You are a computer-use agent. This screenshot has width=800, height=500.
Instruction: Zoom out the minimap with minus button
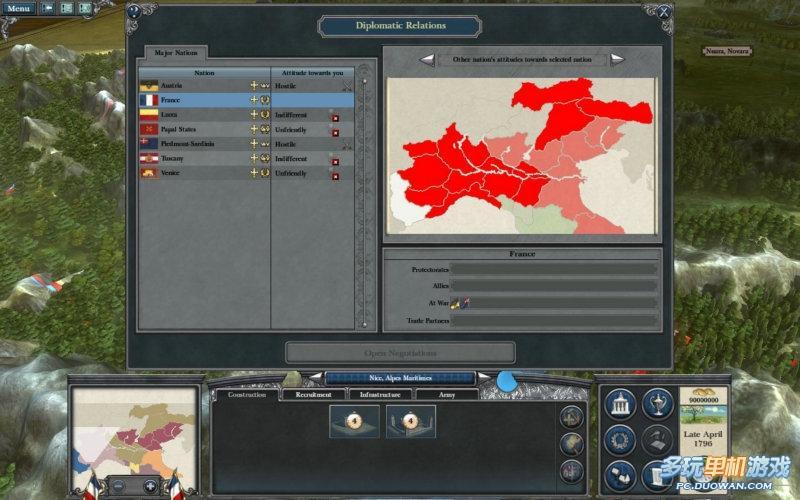tap(118, 486)
